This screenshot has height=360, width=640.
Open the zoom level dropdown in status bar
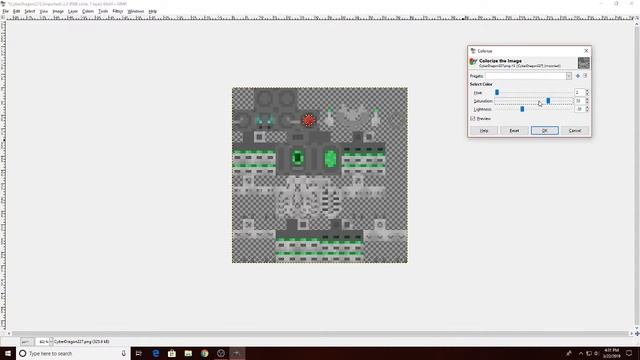click(51, 342)
